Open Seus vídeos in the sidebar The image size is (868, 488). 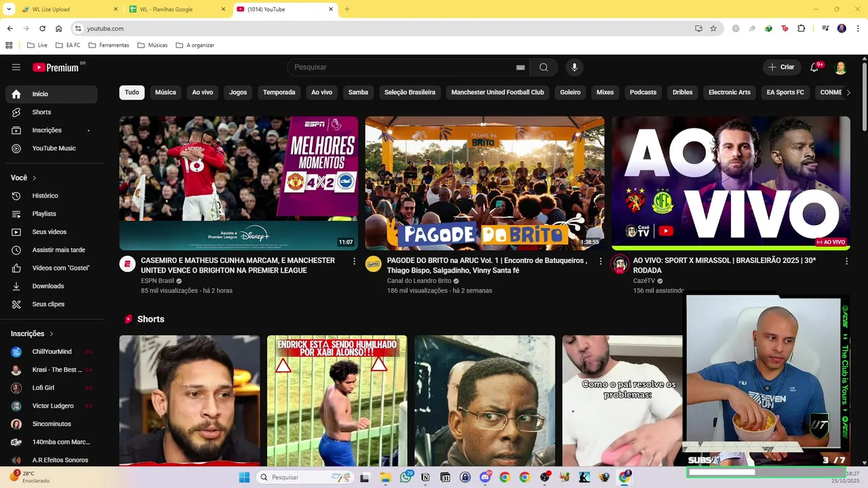point(52,232)
